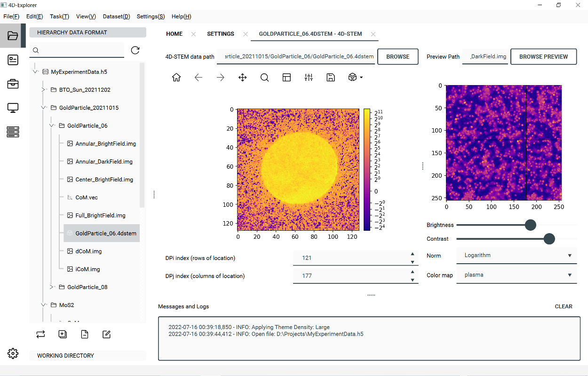Click the BROWSE PREVIEW button
Viewport: 588px width, 376px height.
tap(543, 56)
